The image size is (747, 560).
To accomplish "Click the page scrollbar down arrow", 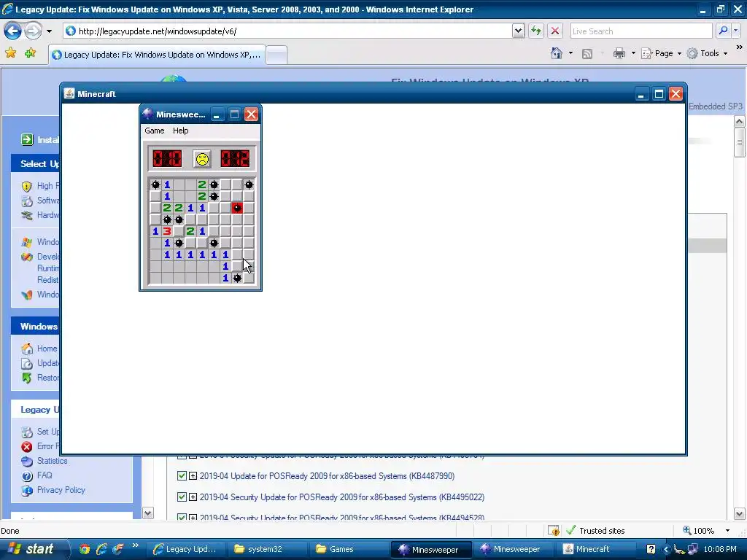I will (740, 514).
